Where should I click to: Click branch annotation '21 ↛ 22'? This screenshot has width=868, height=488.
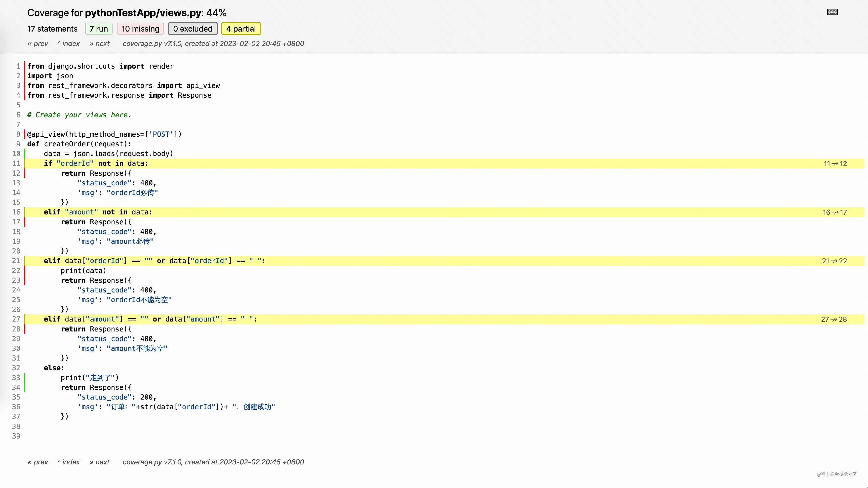835,261
